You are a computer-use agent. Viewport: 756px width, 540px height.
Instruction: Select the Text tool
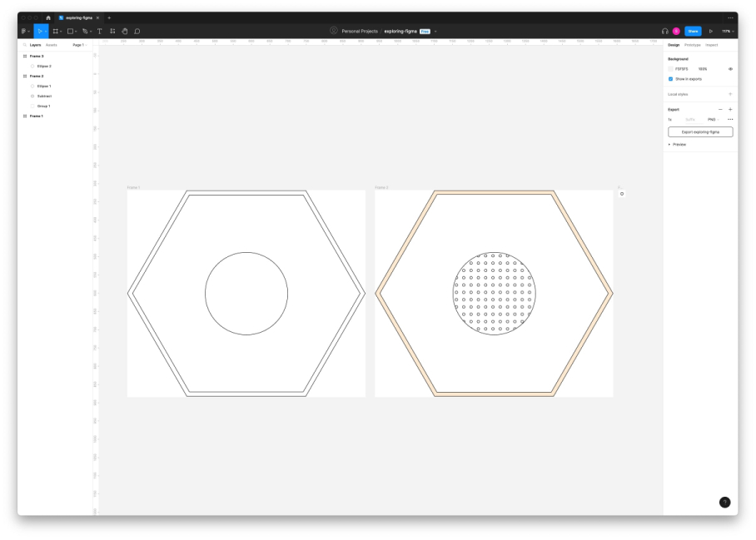[99, 32]
